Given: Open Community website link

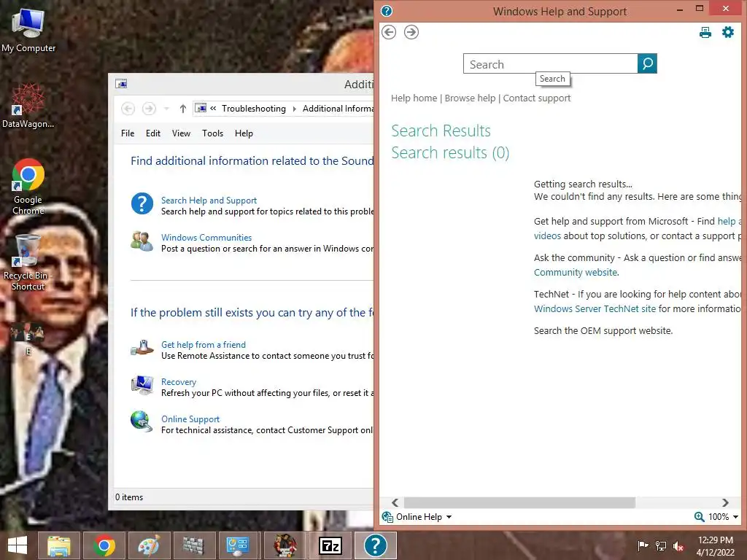Looking at the screenshot, I should 576,273.
